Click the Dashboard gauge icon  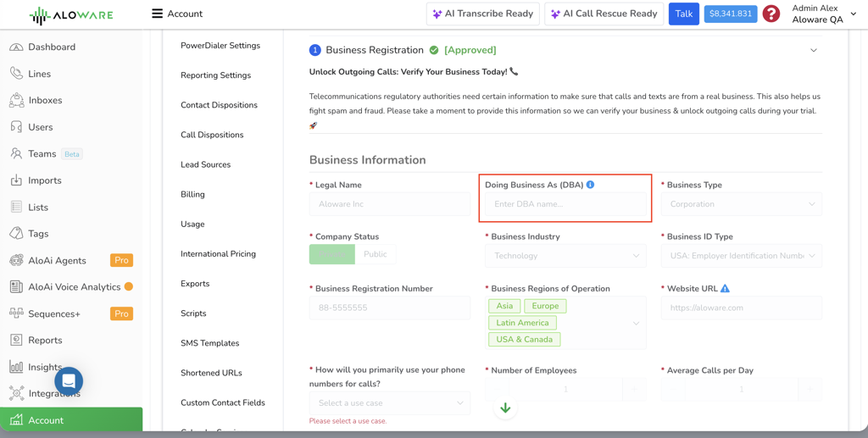click(17, 47)
